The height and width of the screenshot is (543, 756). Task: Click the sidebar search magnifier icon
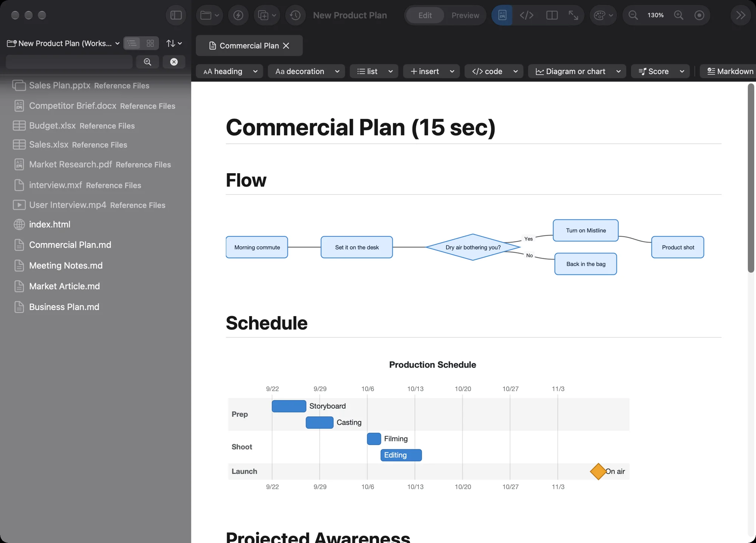tap(147, 62)
